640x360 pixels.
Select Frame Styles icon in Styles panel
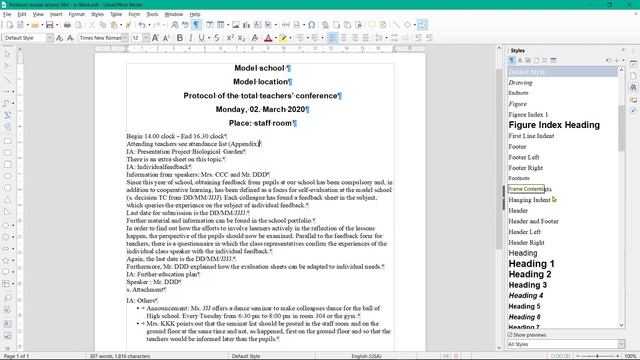528,60
